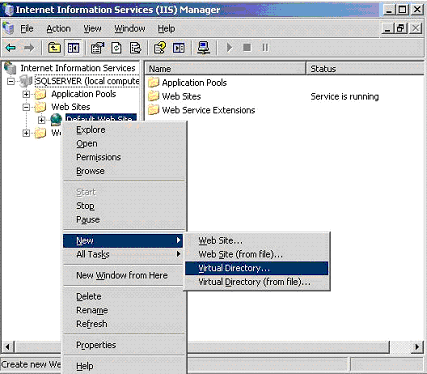Viewport: 427px width, 374px height.
Task: Click the Refresh toolbar icon
Action: point(116,48)
